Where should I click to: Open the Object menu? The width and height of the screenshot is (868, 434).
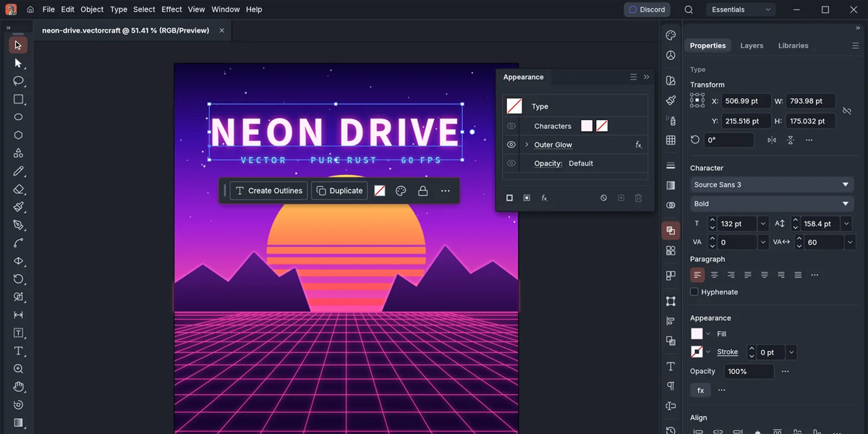pyautogui.click(x=92, y=9)
